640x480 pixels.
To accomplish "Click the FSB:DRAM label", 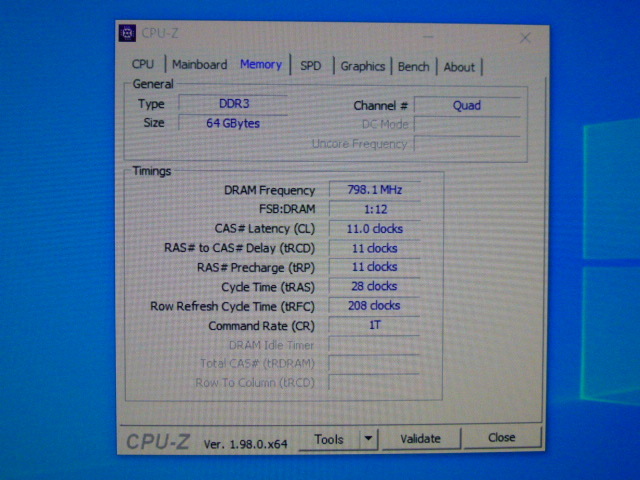I will (x=287, y=209).
